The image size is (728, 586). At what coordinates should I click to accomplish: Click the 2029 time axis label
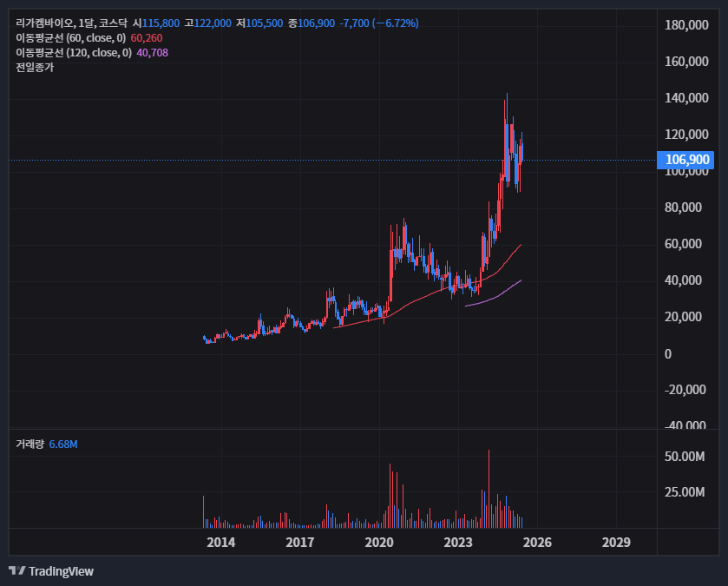(616, 543)
